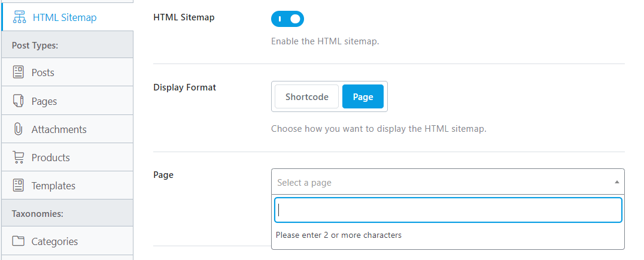Click the Taxonomies: section heading
Viewport: 644px width, 260px height.
[37, 214]
